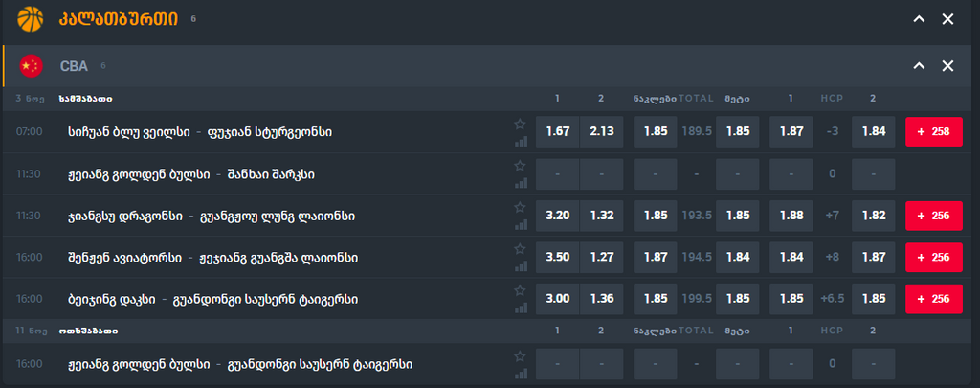Viewport: 980px width, 388px height.
Task: Choose 1.87 under-total odds for Shenzhen match
Action: [x=656, y=258]
